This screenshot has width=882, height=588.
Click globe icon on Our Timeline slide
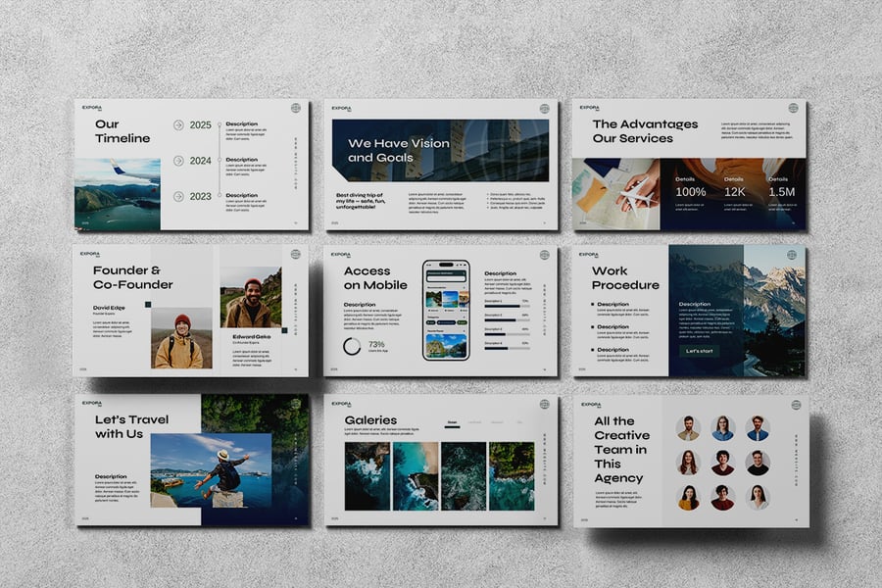296,108
